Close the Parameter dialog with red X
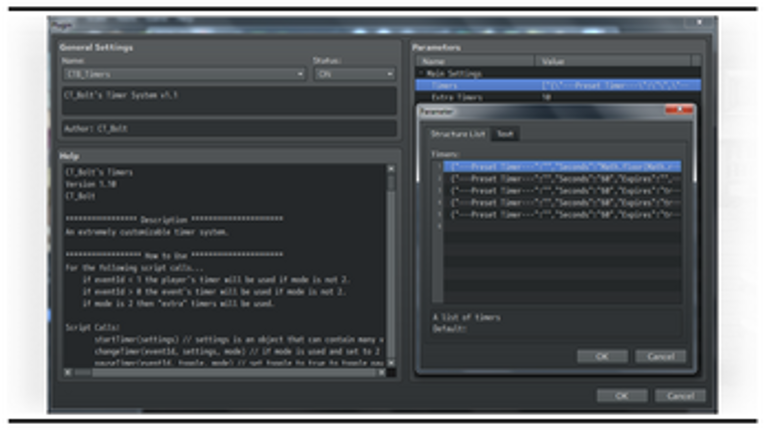 (x=679, y=110)
